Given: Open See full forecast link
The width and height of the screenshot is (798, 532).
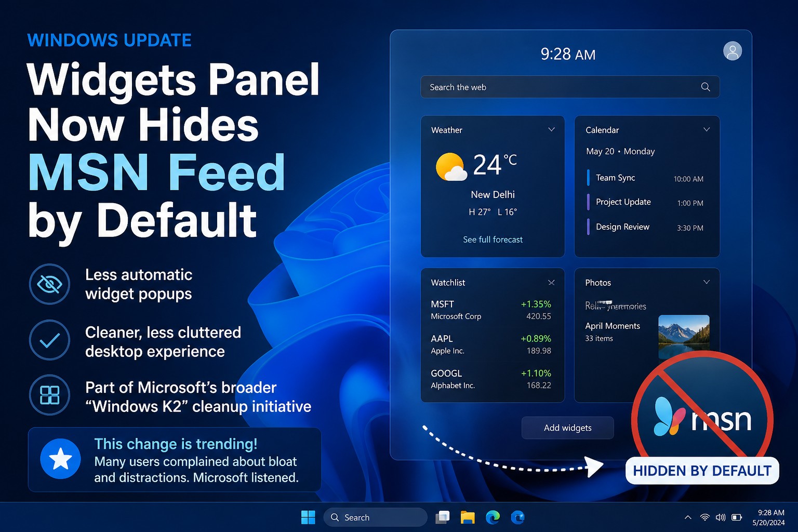Looking at the screenshot, I should point(493,240).
